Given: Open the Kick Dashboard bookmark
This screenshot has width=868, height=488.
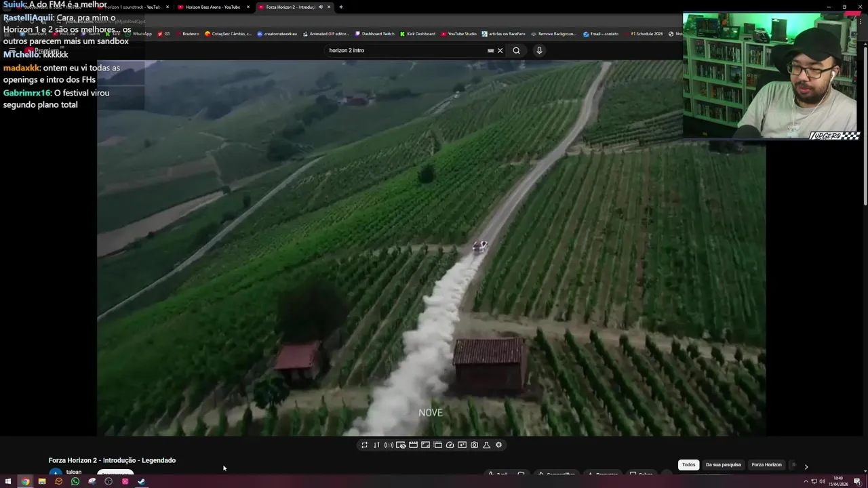Looking at the screenshot, I should pyautogui.click(x=418, y=34).
